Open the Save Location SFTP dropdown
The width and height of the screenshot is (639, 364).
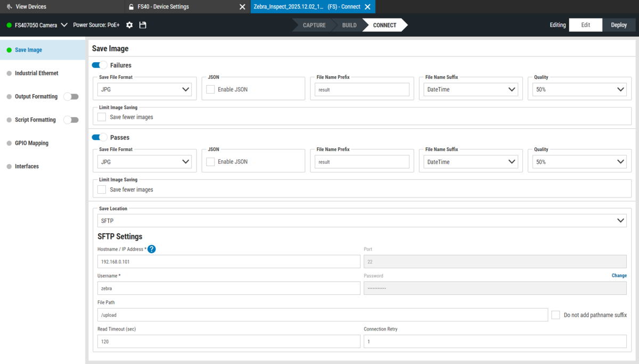point(362,220)
